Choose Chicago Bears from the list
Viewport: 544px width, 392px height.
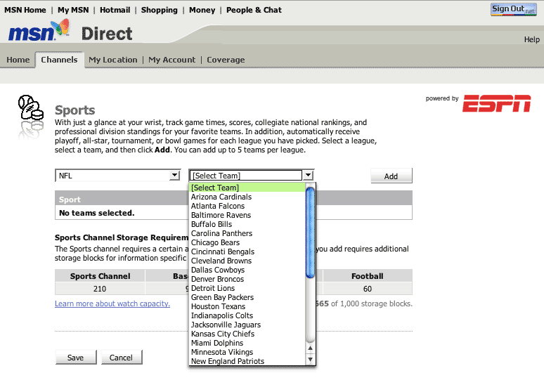(x=247, y=242)
